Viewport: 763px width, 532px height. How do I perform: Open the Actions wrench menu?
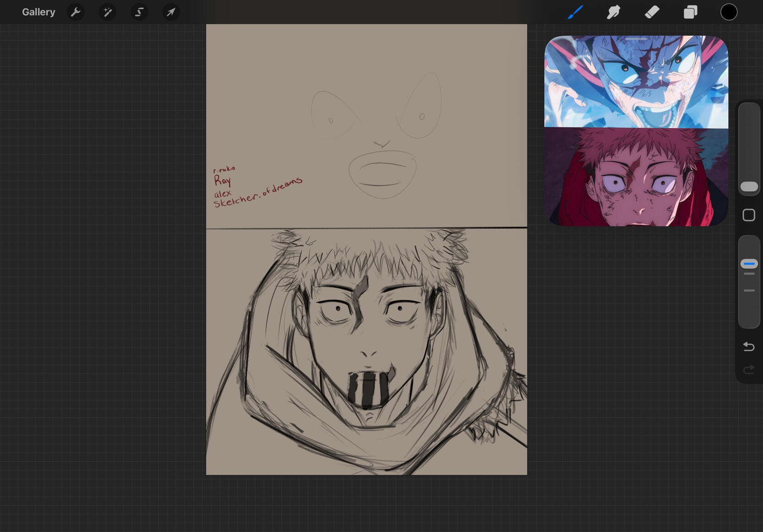[76, 12]
